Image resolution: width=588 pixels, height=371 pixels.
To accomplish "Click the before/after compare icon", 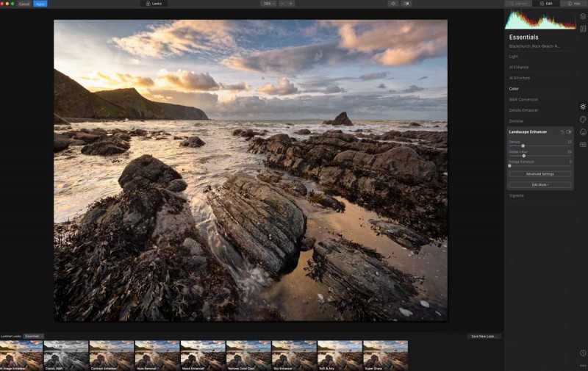I will (x=406, y=4).
